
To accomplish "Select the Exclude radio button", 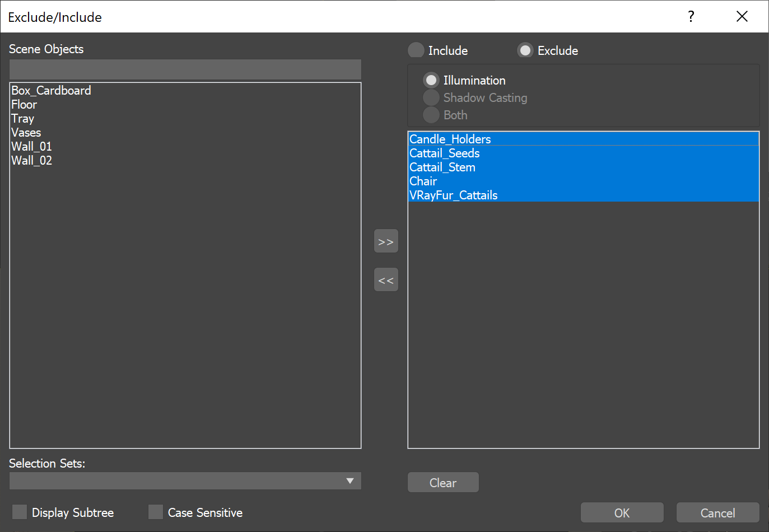I will (x=525, y=50).
